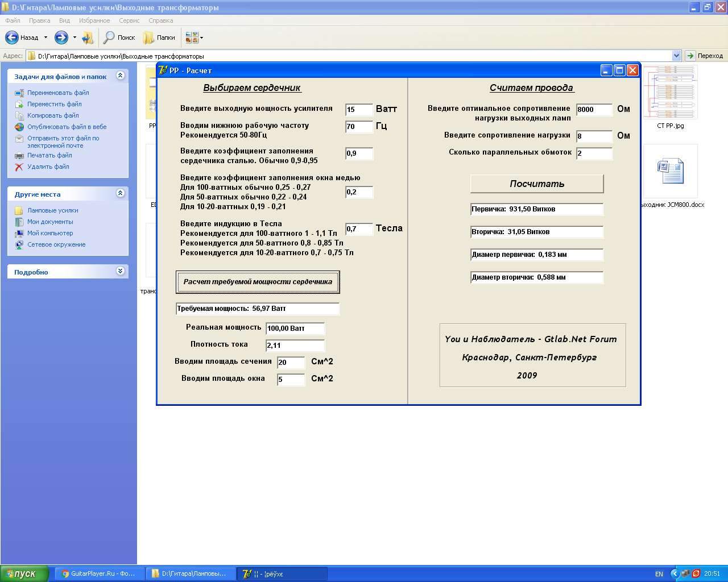Toggle the Folders (Папки) pane button
The width and height of the screenshot is (728, 582).
click(x=159, y=38)
